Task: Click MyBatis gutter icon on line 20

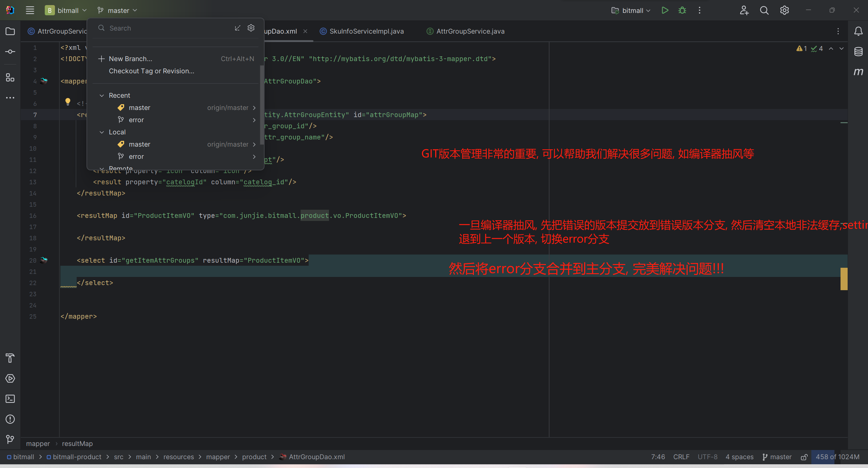Action: [44, 260]
